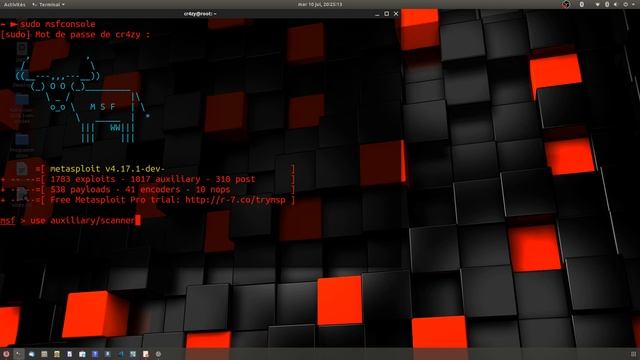The image size is (640, 360).
Task: Click the '538 payloads - 41 encoders' line
Action: (x=140, y=189)
